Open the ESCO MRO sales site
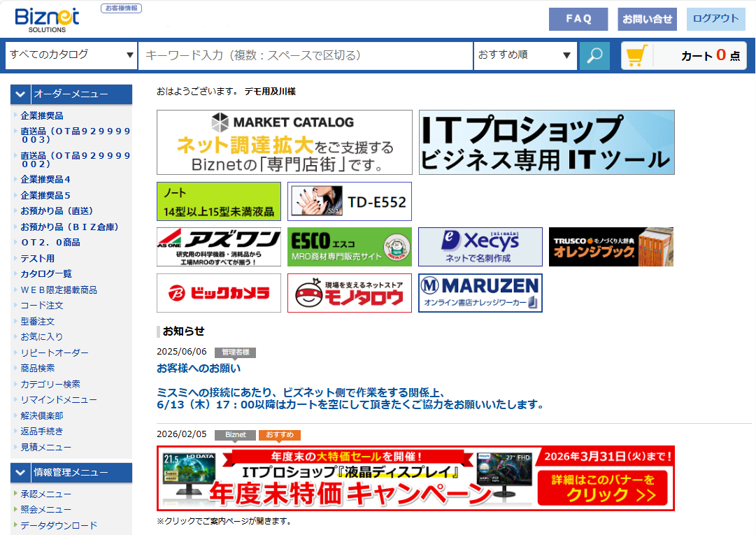 (349, 247)
